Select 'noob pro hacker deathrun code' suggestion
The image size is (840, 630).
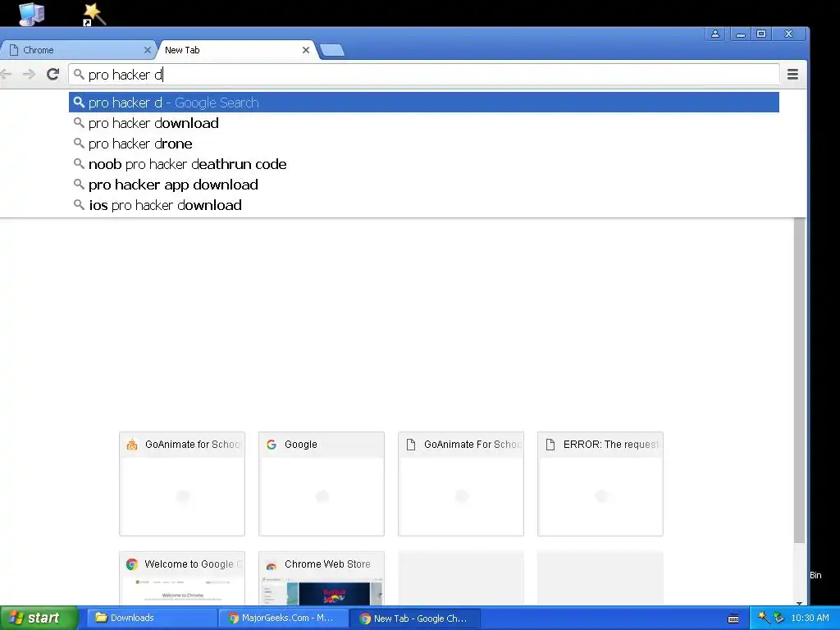coord(424,164)
